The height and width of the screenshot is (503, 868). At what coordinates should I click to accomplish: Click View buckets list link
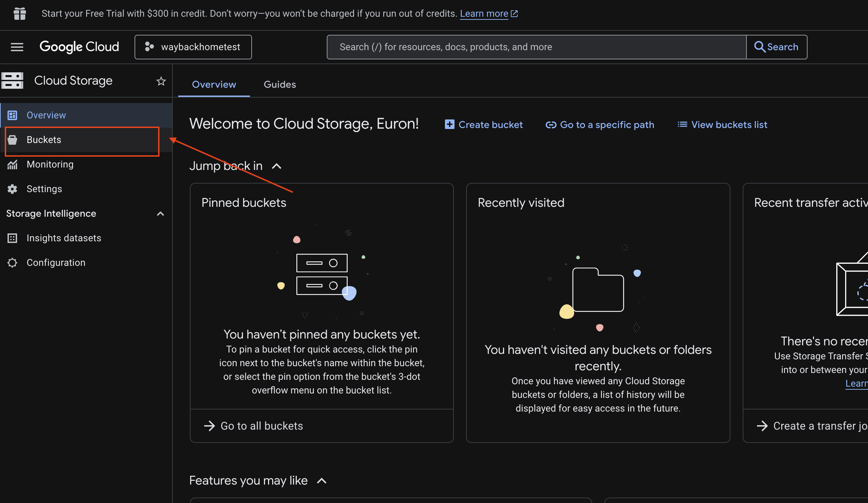(722, 125)
